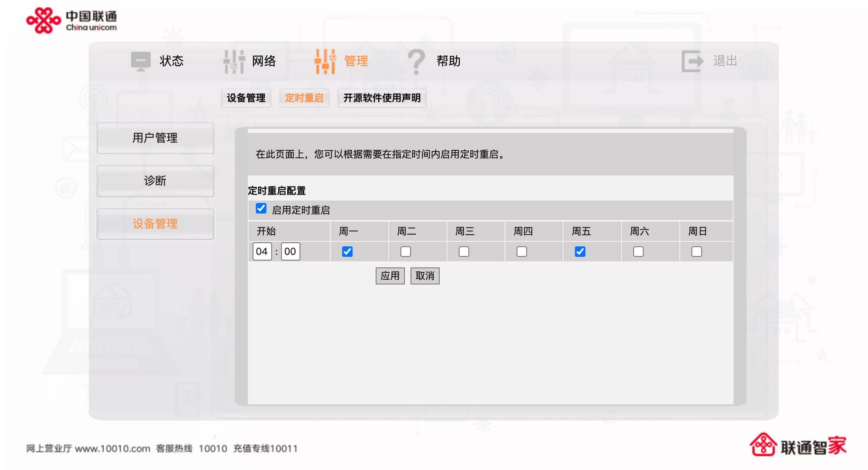Open the 诊断 sidebar item
The width and height of the screenshot is (868, 470).
(x=155, y=181)
